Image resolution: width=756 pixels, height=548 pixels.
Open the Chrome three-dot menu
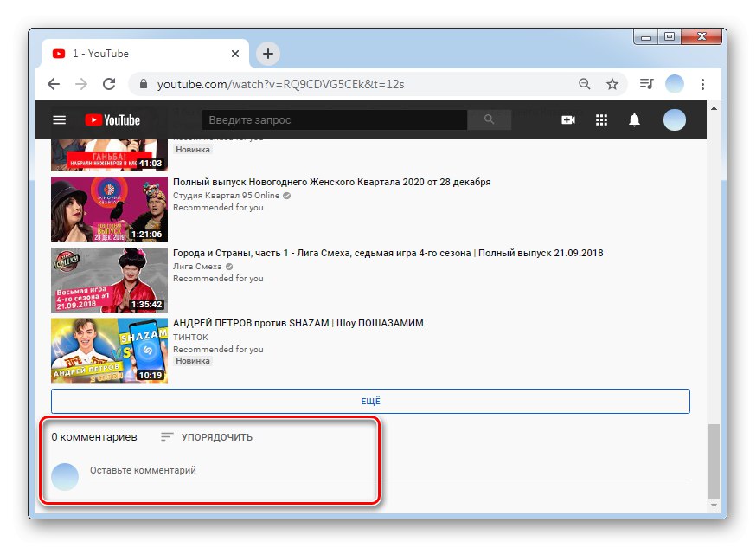point(702,84)
